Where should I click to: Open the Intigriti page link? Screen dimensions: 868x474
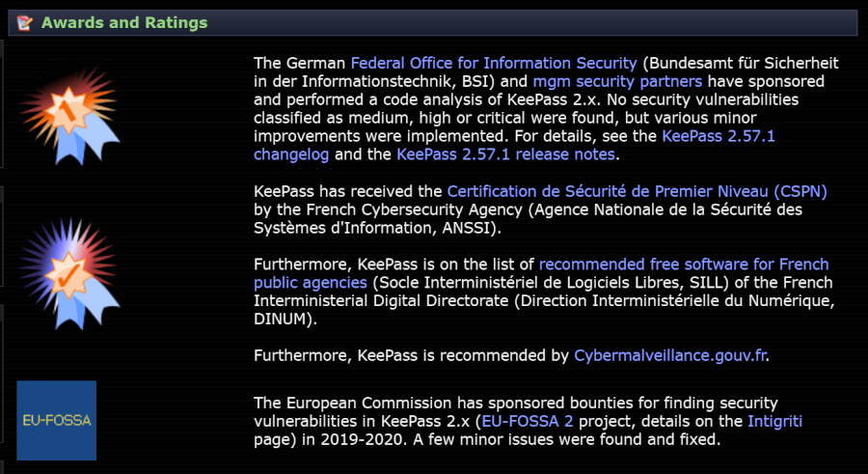coord(774,421)
